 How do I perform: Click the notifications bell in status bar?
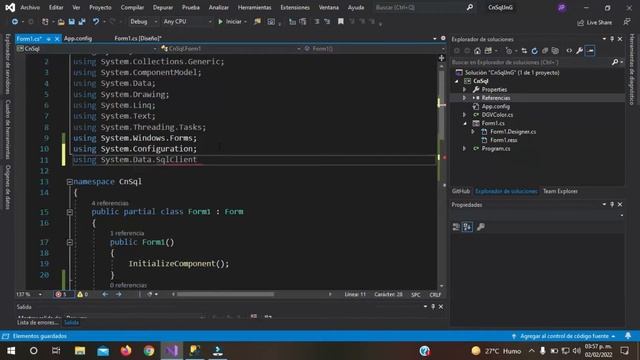(x=628, y=336)
